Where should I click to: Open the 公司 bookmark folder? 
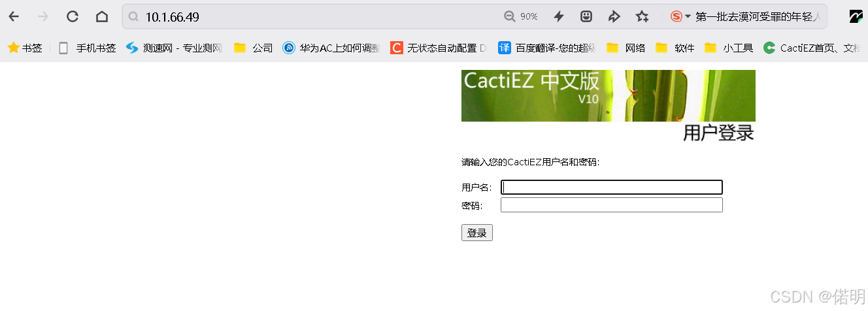[x=253, y=48]
